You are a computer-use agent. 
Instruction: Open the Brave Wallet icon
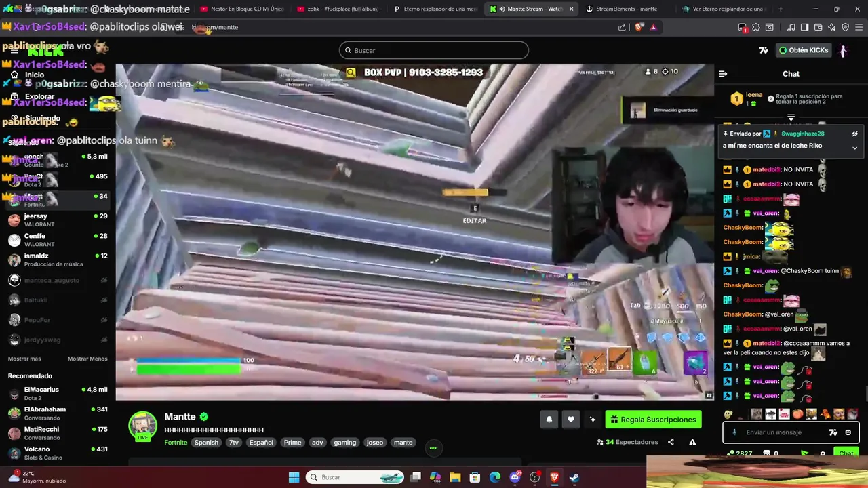pyautogui.click(x=818, y=27)
